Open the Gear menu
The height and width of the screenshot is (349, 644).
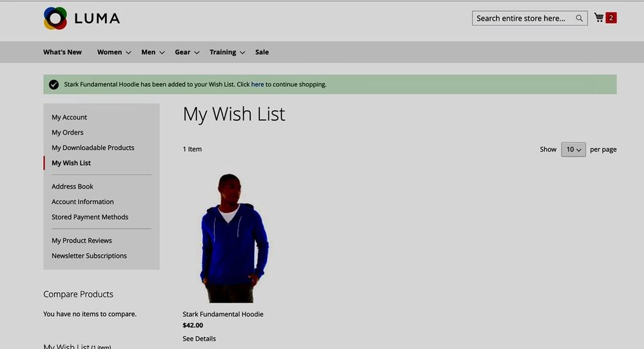point(182,52)
